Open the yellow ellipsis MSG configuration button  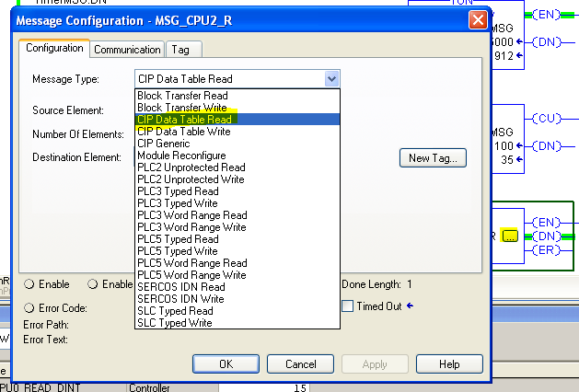point(510,236)
